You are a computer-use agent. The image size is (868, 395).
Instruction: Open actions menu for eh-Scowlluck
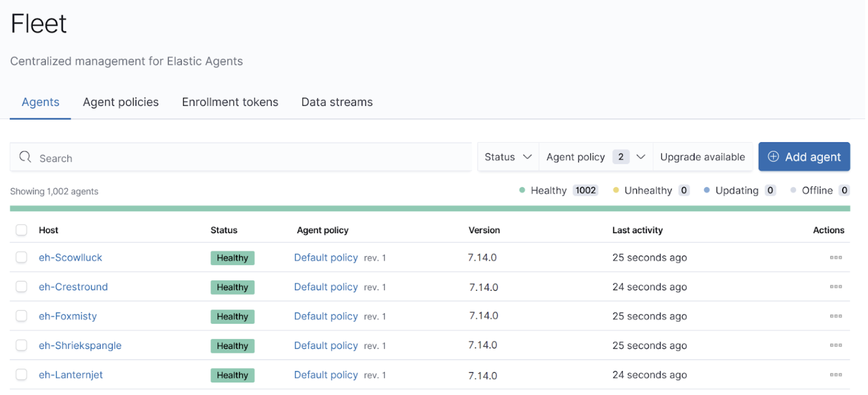(835, 258)
